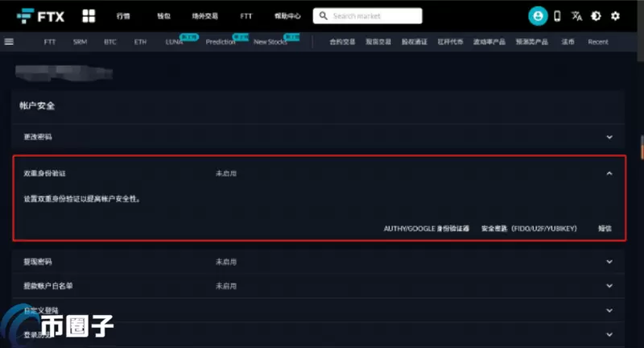Click the search magnifier icon
Image resolution: width=644 pixels, height=348 pixels.
(x=322, y=16)
